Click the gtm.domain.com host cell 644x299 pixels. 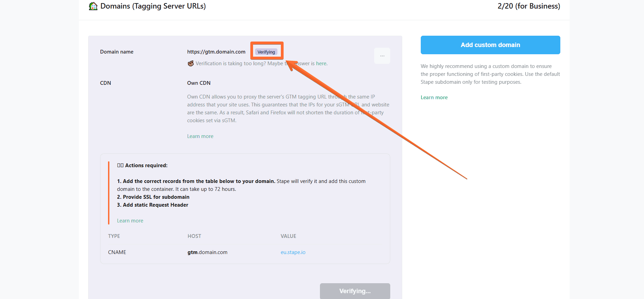point(207,252)
